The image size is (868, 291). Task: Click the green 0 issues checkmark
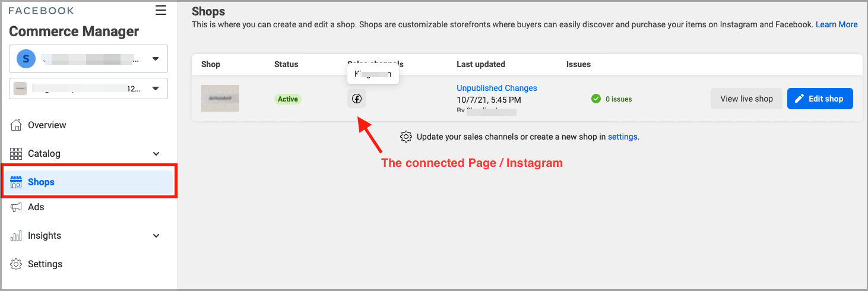(x=596, y=99)
